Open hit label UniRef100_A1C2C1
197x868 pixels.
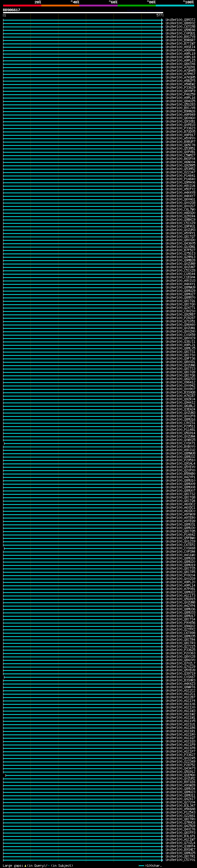pyautogui.click(x=180, y=694)
